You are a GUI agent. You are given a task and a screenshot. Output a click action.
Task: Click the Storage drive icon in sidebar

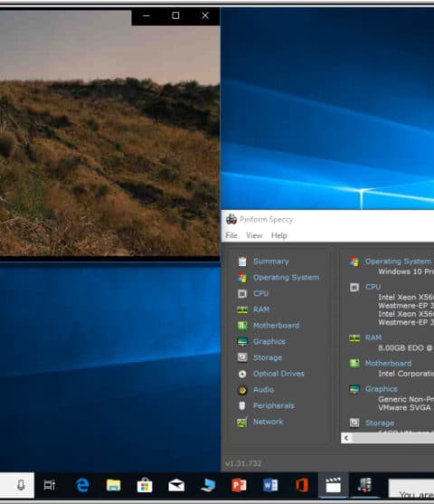242,357
